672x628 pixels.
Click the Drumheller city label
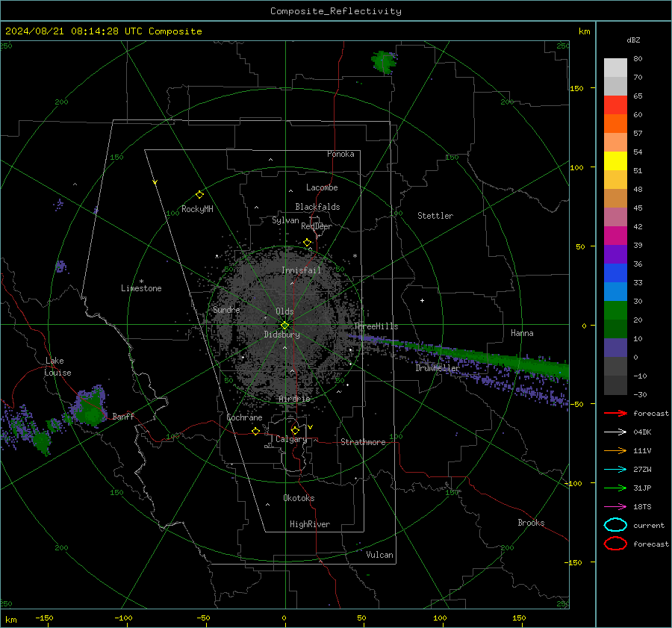(x=437, y=368)
